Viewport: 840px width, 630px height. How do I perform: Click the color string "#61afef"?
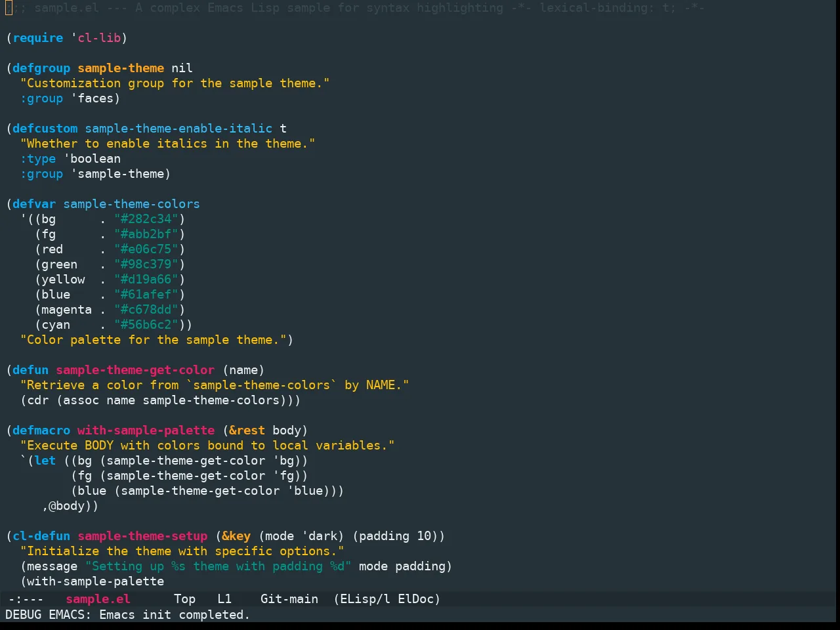point(146,295)
